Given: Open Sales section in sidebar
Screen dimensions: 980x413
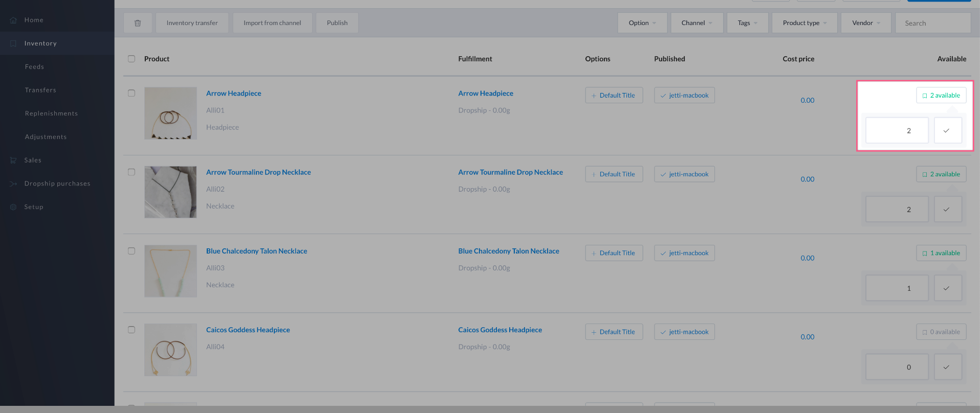Looking at the screenshot, I should 33,160.
